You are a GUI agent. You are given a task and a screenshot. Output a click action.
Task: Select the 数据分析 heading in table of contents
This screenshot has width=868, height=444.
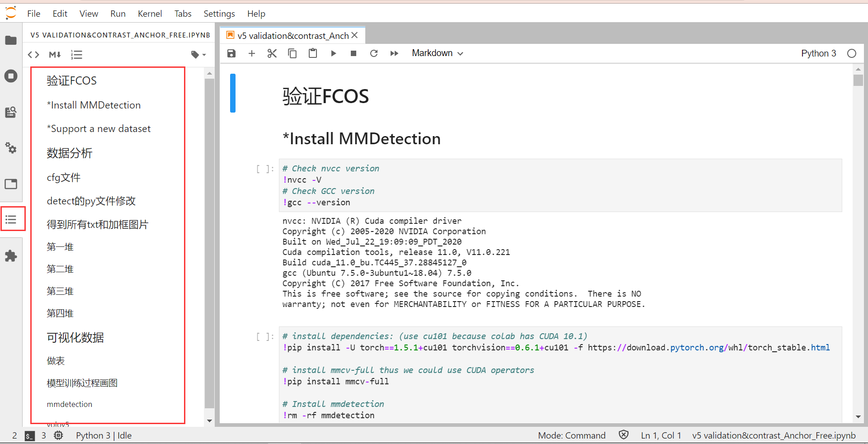[x=70, y=153]
